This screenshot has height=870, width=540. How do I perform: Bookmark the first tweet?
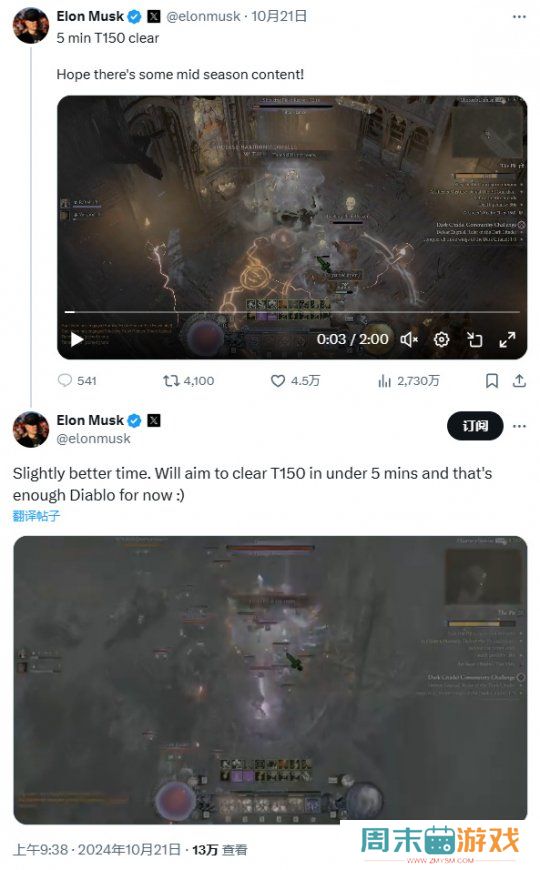(x=492, y=381)
